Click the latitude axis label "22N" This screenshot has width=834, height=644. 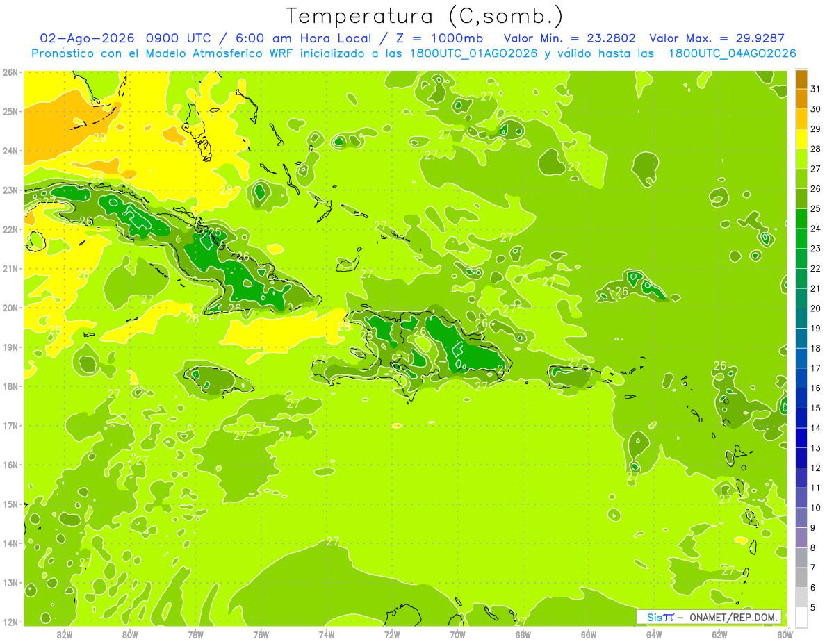point(10,229)
